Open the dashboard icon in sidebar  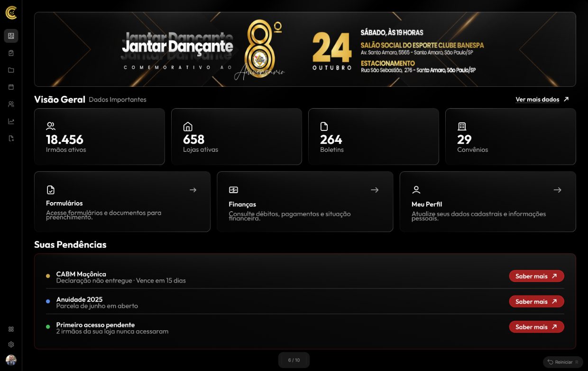pos(11,36)
